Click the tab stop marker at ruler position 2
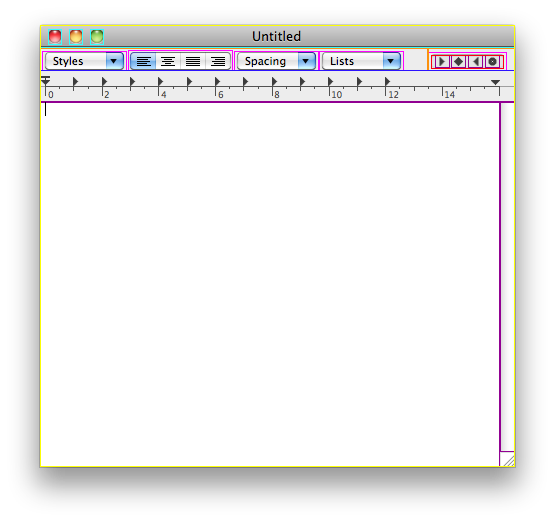Screen dimensions: 555x522 [104, 82]
